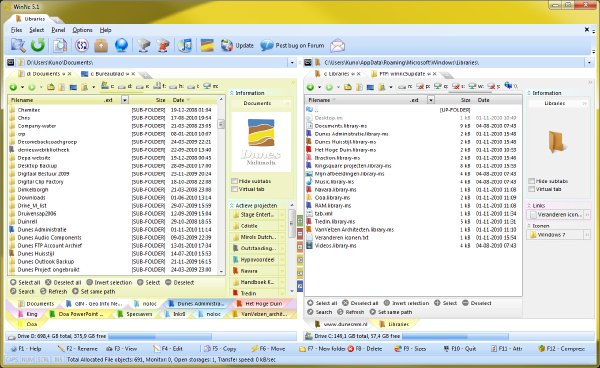Image resolution: width=600 pixels, height=368 pixels.
Task: Switch left panel to drive d:
Action: 125,87
